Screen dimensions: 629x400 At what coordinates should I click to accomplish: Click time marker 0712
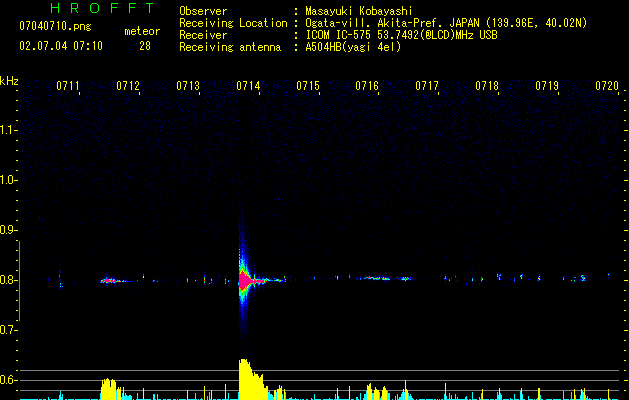pyautogui.click(x=128, y=86)
